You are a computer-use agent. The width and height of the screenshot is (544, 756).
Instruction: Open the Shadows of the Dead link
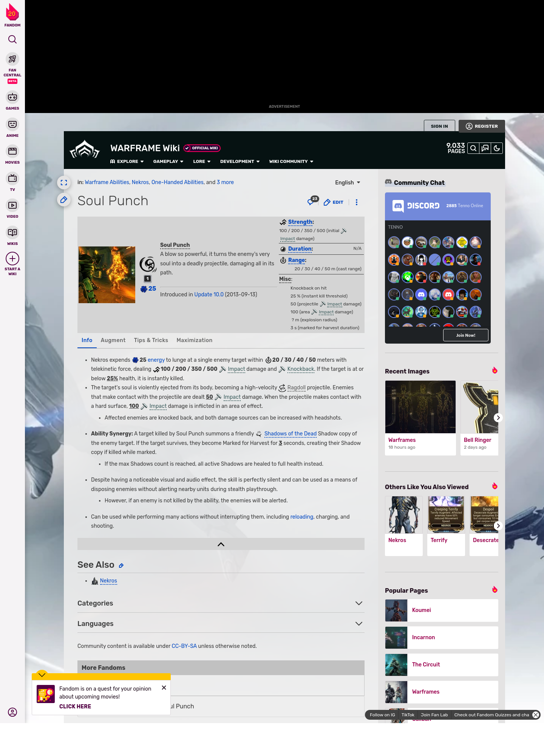tap(291, 434)
